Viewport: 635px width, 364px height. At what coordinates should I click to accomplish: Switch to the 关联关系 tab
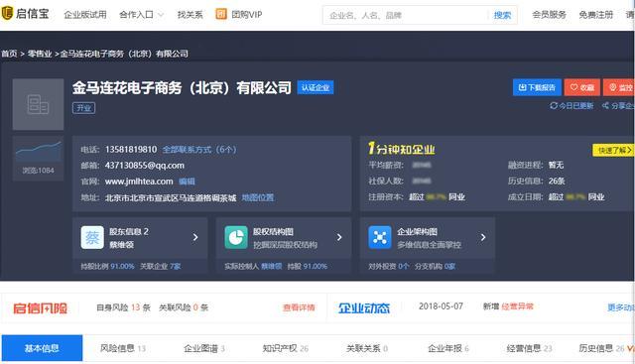click(367, 348)
